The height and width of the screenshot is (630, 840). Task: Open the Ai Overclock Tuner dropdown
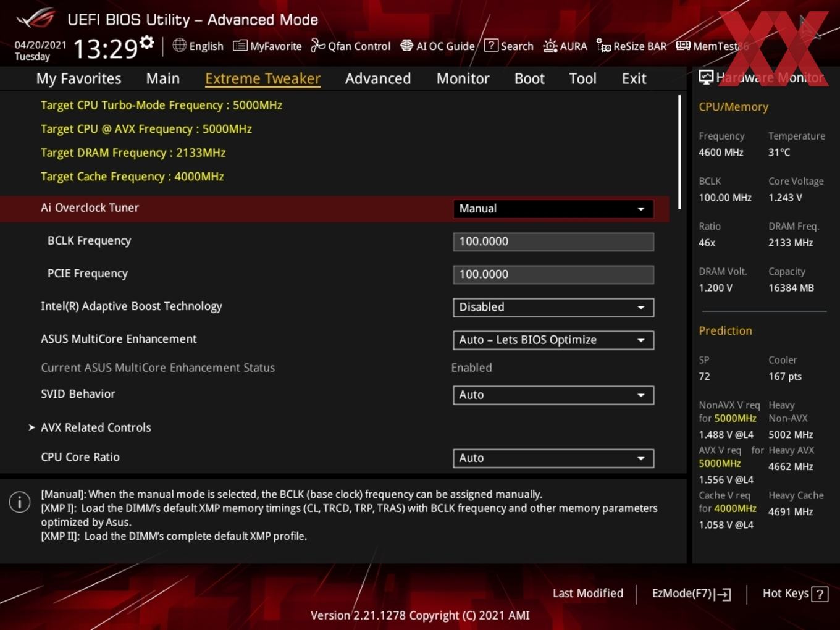[x=553, y=209]
